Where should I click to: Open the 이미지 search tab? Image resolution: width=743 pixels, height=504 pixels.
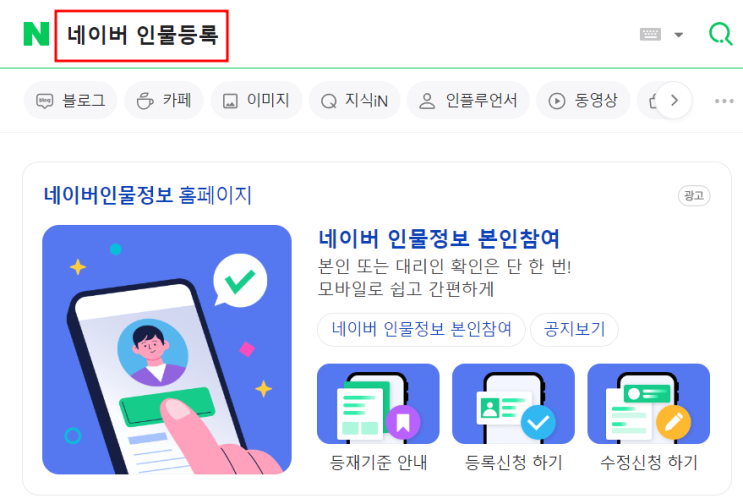(x=256, y=100)
